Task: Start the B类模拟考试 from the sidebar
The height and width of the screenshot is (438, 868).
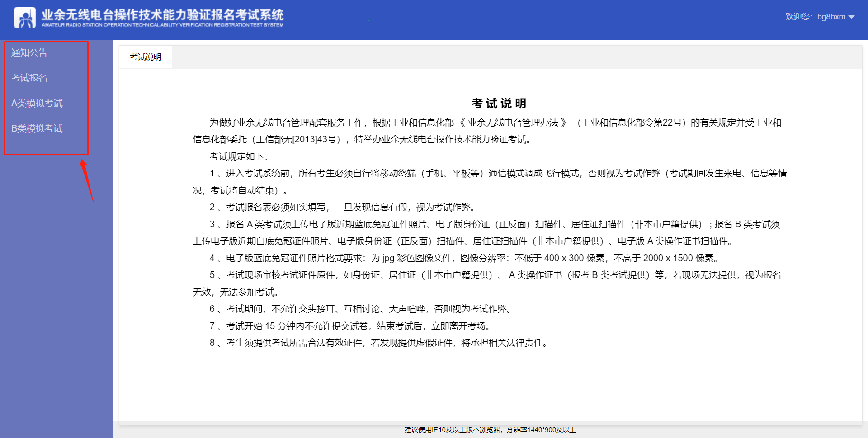Action: pyautogui.click(x=37, y=129)
